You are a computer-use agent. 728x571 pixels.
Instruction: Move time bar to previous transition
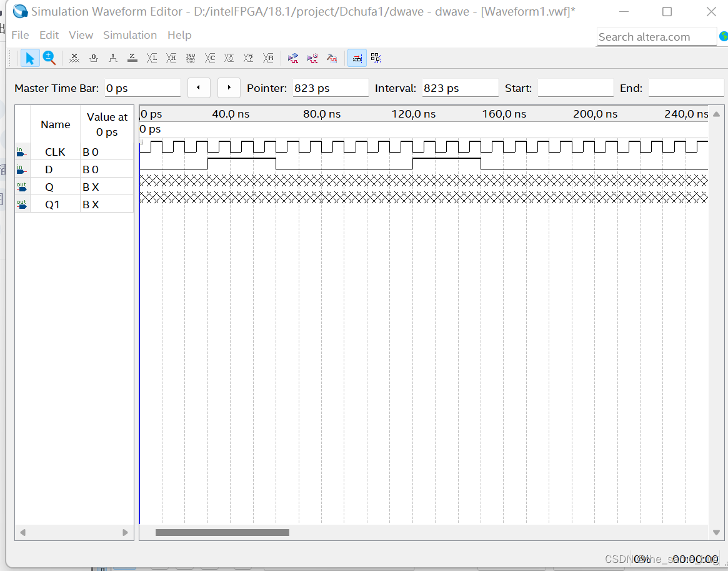[x=199, y=88]
